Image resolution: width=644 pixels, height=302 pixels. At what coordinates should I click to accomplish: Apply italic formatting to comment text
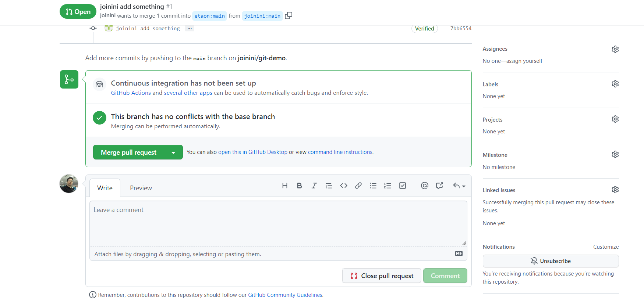[x=314, y=186]
